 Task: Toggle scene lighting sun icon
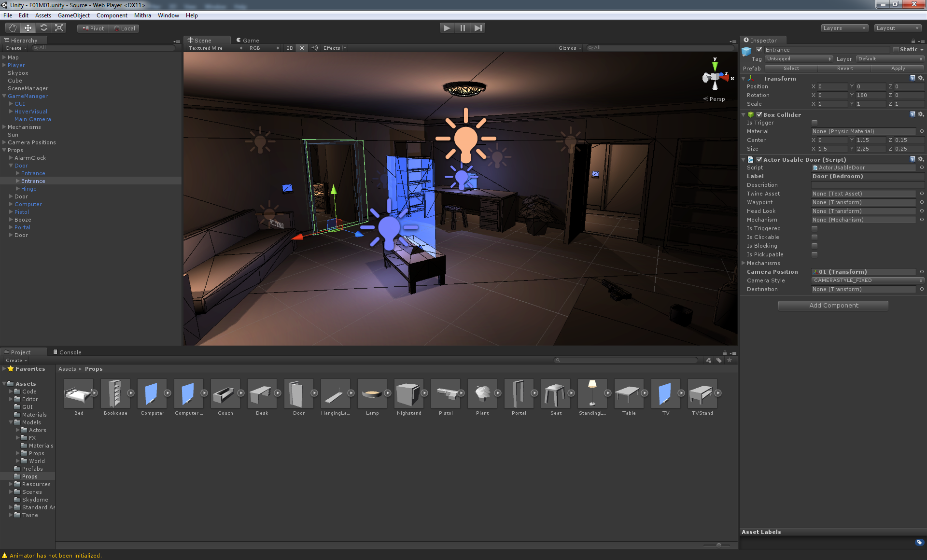(x=302, y=48)
